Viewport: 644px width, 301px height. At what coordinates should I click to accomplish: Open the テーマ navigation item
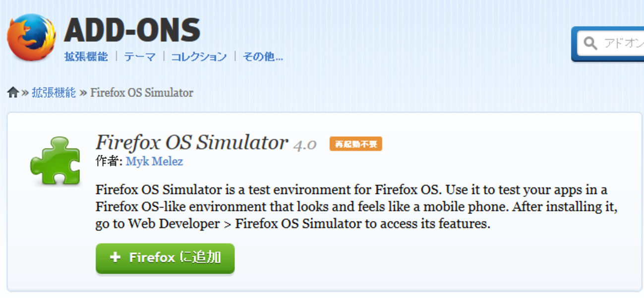139,57
